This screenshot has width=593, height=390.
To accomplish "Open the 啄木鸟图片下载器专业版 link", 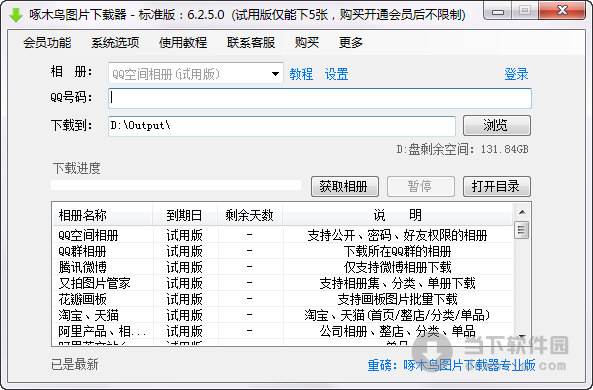I will (x=469, y=365).
